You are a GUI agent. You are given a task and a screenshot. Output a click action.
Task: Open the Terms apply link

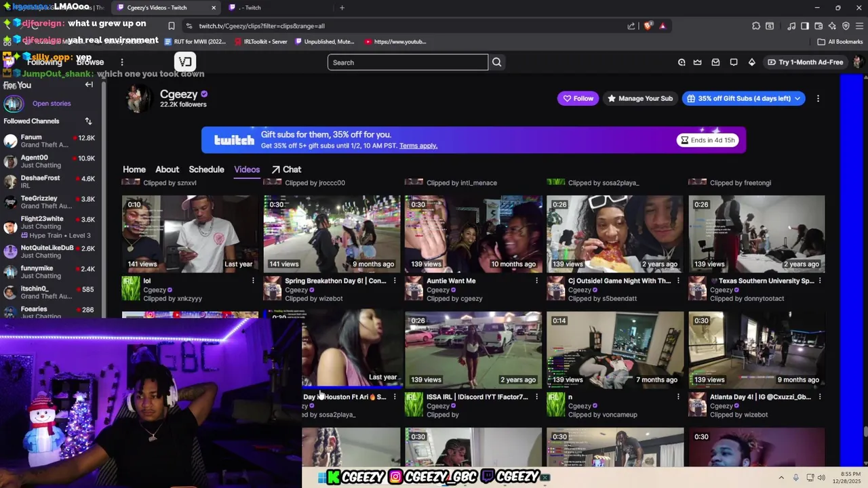pyautogui.click(x=418, y=146)
